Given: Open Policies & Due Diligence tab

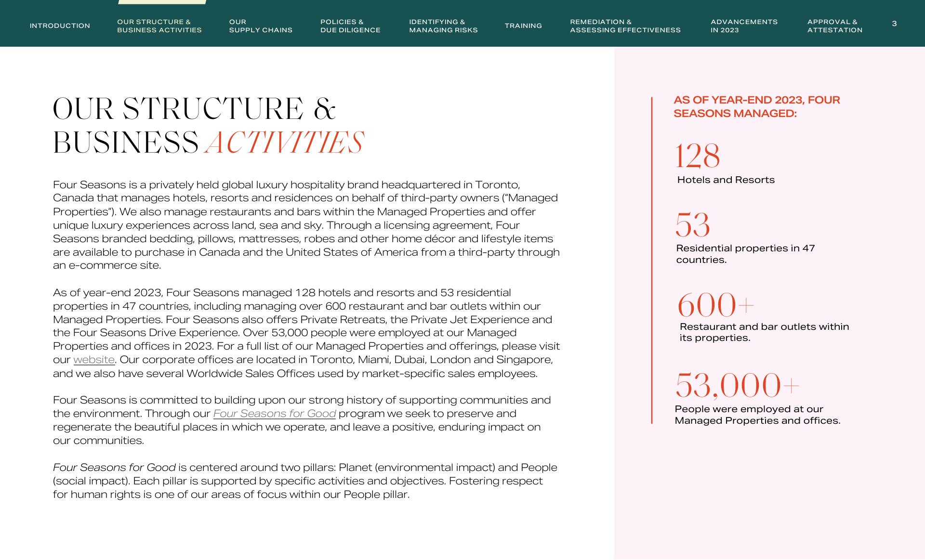Looking at the screenshot, I should click(350, 26).
